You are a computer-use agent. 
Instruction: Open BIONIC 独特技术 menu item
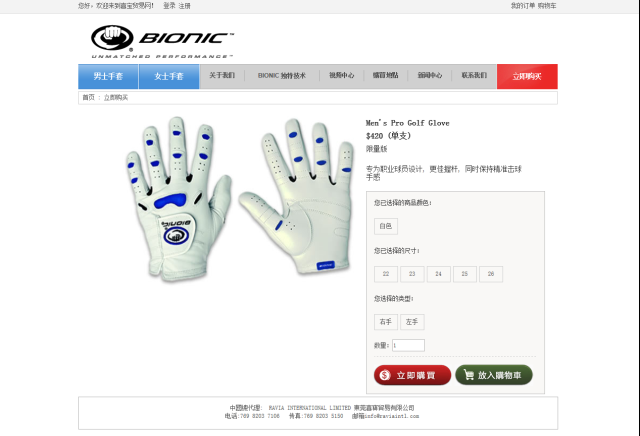point(282,76)
